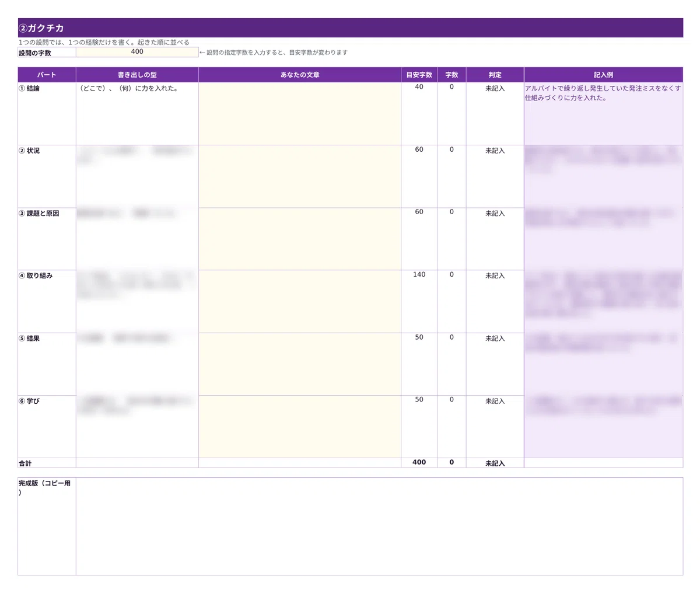Click the ① 結論 あなたの文章 input cell
The width and height of the screenshot is (700, 593).
point(300,114)
